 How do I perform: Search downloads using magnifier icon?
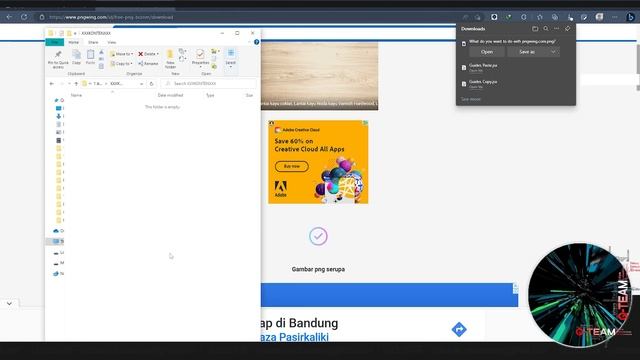click(x=546, y=29)
